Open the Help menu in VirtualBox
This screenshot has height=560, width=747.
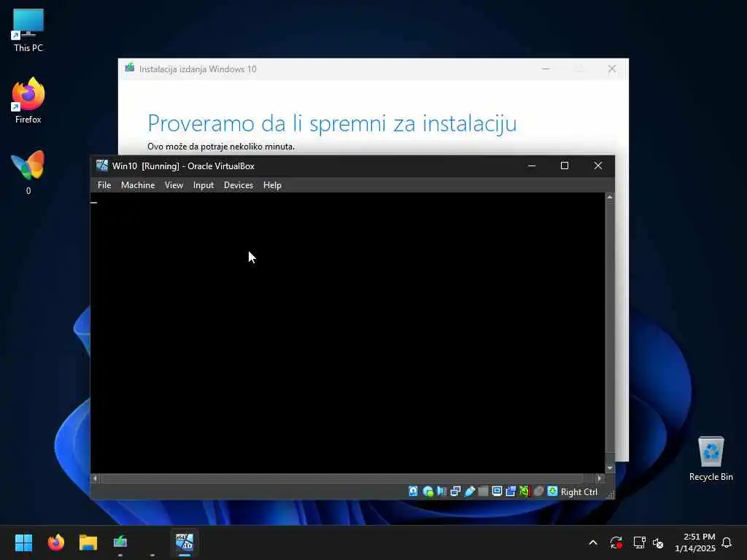pyautogui.click(x=272, y=185)
